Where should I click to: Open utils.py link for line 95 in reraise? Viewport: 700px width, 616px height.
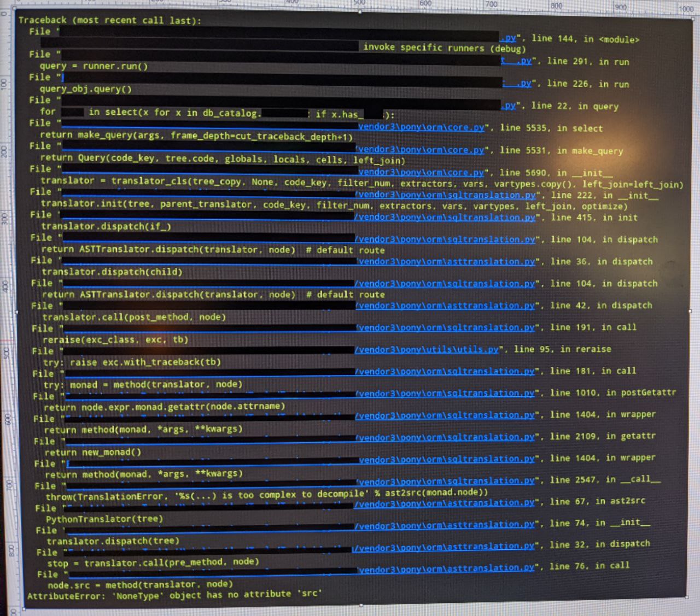(427, 349)
